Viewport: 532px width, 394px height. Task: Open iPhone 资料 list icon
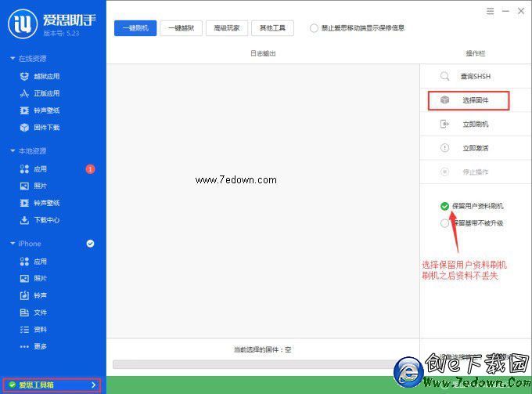(x=24, y=329)
